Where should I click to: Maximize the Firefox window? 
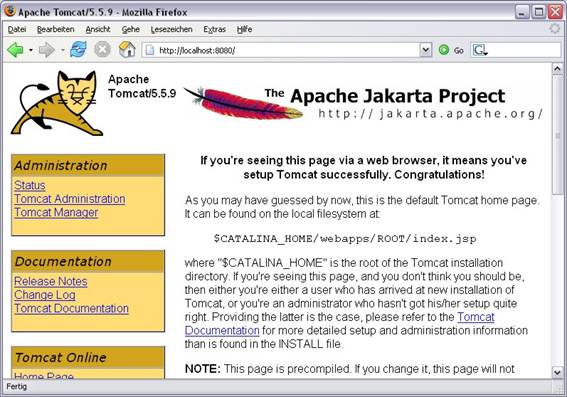coord(538,12)
